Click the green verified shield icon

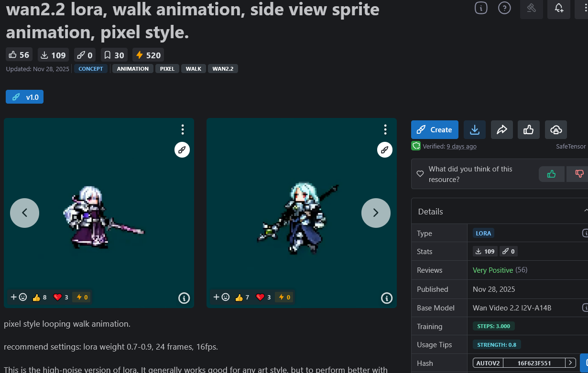pyautogui.click(x=416, y=146)
